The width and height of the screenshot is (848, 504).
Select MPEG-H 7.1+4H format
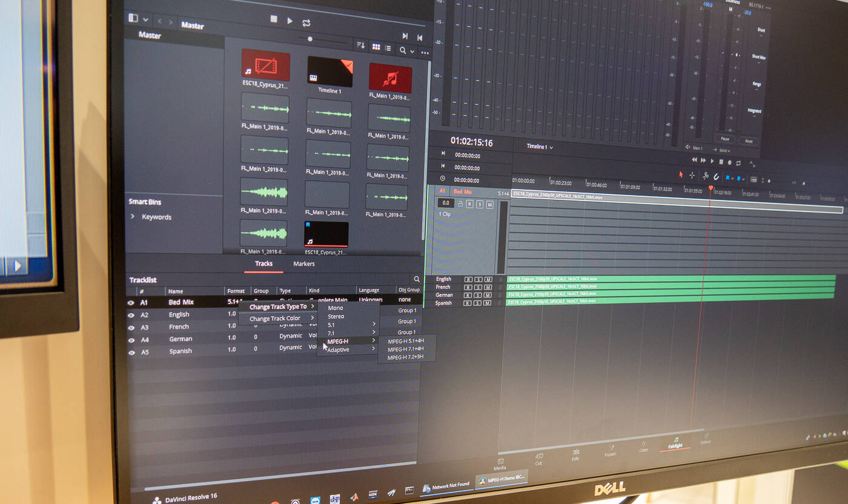[x=406, y=349]
